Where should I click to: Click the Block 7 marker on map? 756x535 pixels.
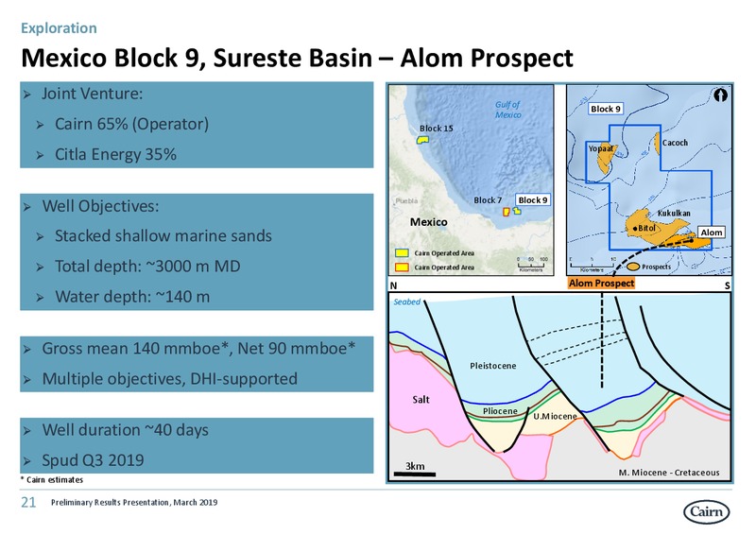coord(507,212)
